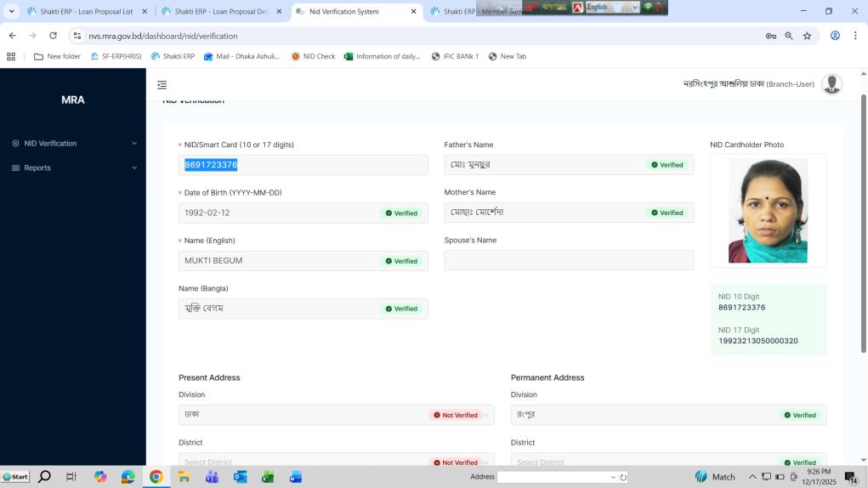Viewport: 868px width, 488px height.
Task: Bookmark this page with the star icon
Action: point(807,36)
